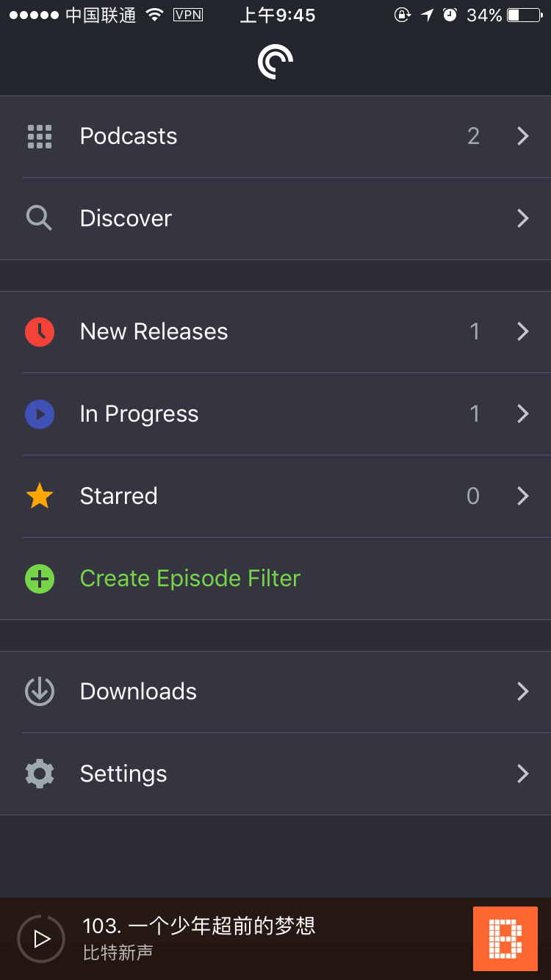Tap Create Episode Filter link
Image resolution: width=551 pixels, height=980 pixels.
[190, 579]
